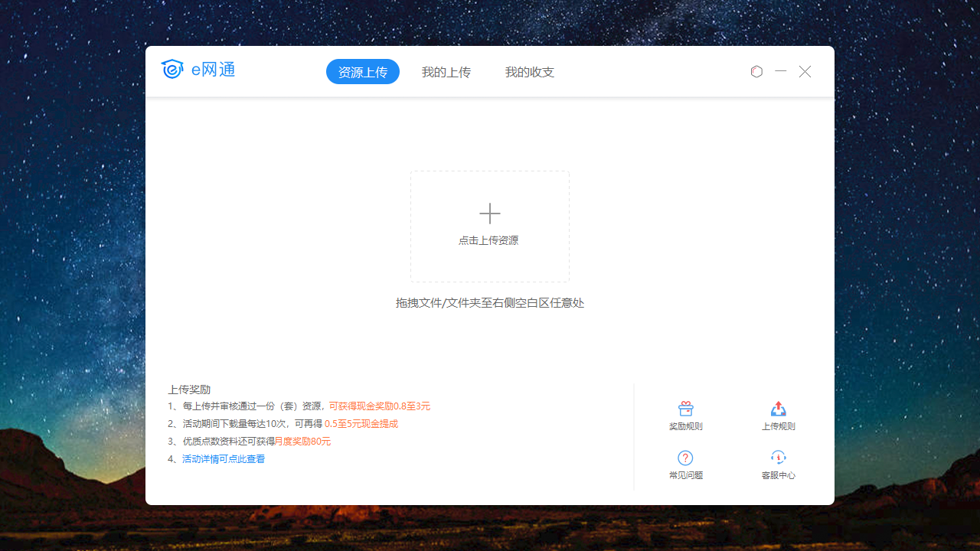Open the 客服中心 label
The width and height of the screenshot is (980, 551).
(x=778, y=475)
